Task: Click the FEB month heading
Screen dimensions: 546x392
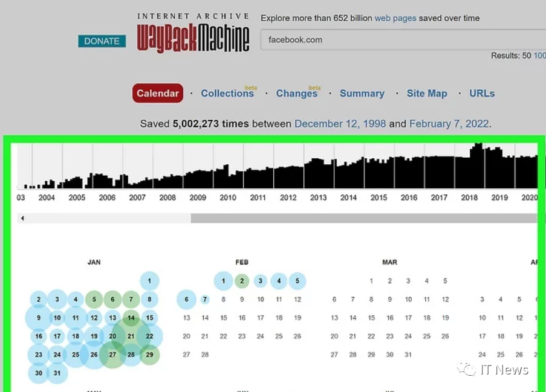Action: pyautogui.click(x=242, y=262)
